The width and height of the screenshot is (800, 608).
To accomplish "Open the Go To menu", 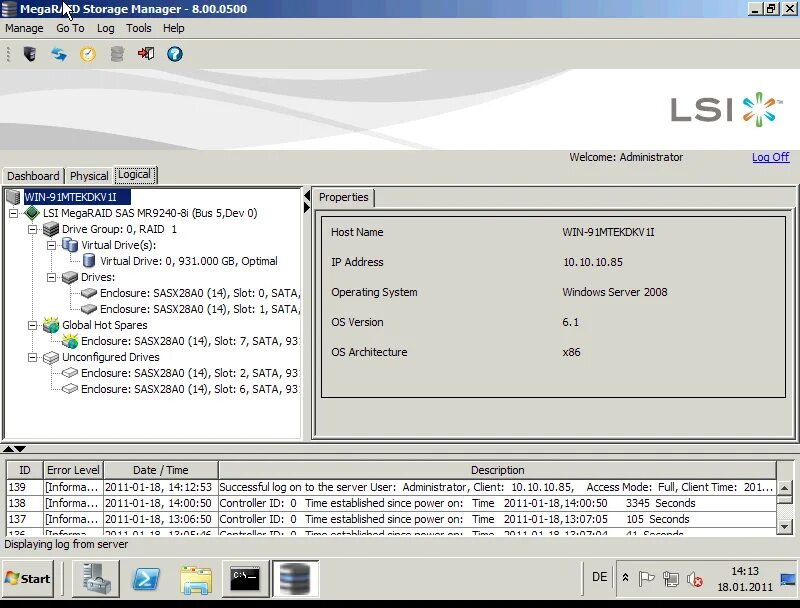I will tap(70, 28).
